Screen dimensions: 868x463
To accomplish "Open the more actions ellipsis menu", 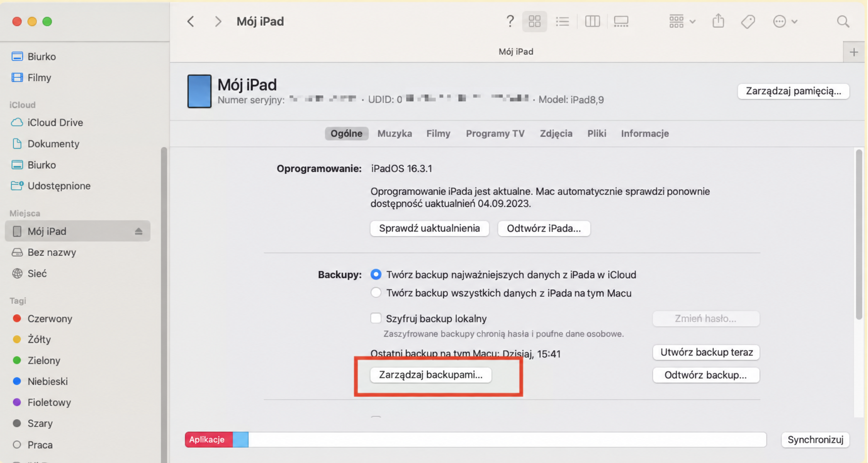I will click(785, 21).
